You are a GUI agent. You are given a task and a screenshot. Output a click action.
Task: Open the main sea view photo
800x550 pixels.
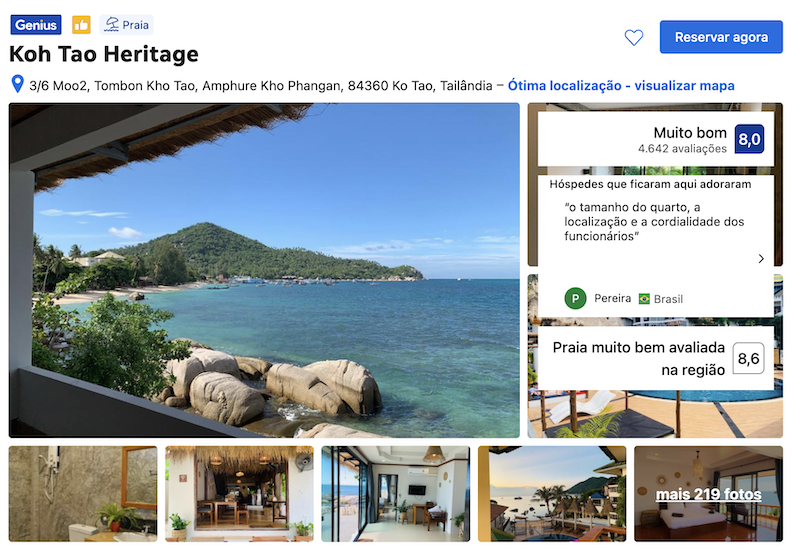[x=264, y=270]
